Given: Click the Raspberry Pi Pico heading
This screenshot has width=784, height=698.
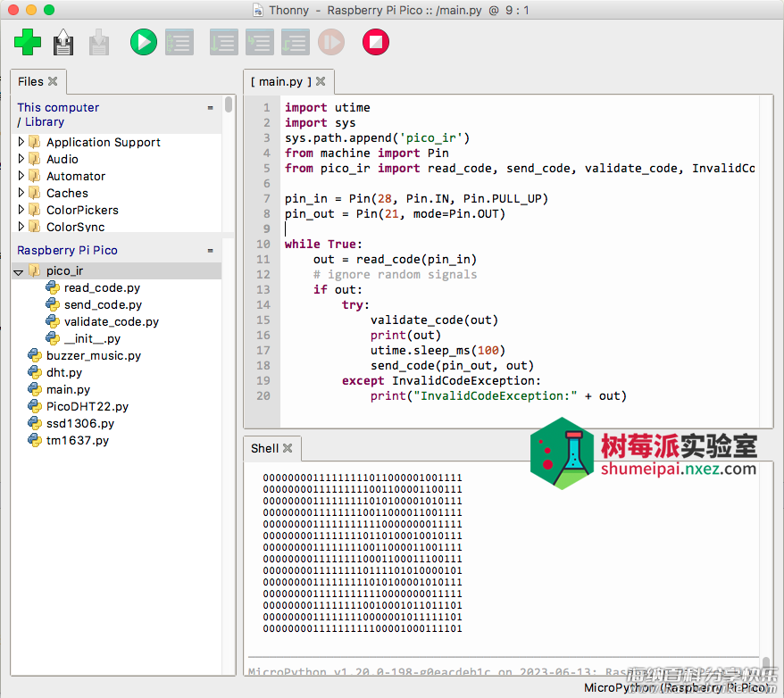Looking at the screenshot, I should [67, 250].
